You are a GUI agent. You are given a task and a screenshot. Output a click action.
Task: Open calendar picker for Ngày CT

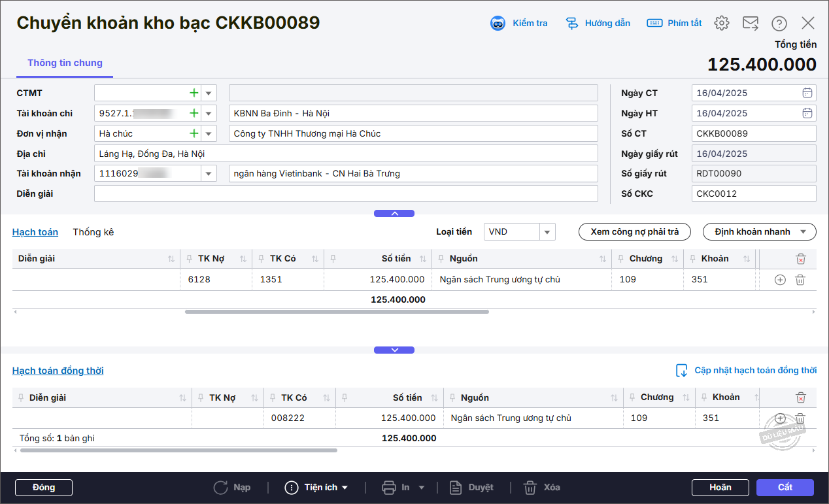coord(807,93)
